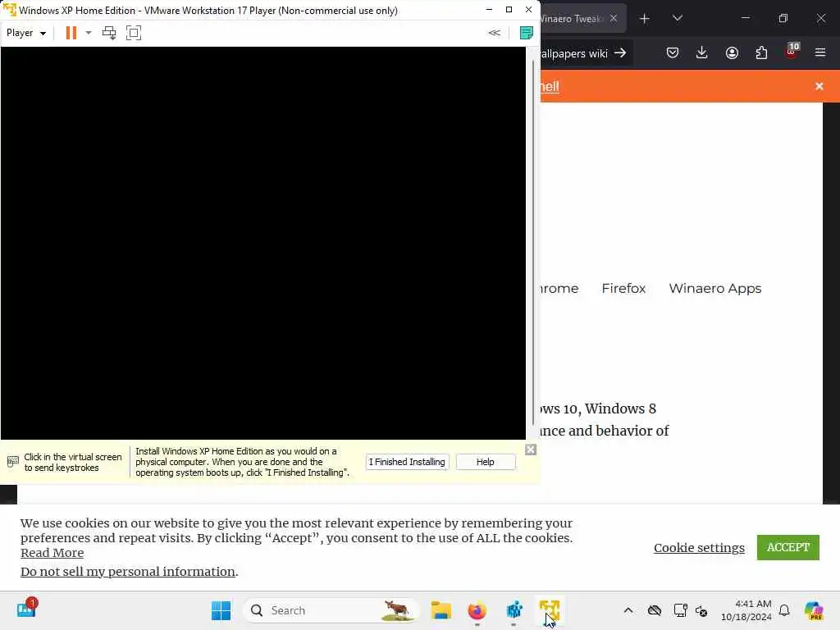Open the VMware notes/message log icon
Image resolution: width=840 pixels, height=630 pixels.
526,33
